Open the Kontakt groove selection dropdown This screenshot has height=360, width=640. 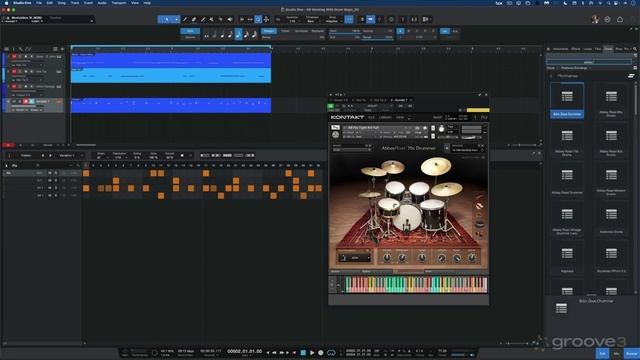coord(468,150)
